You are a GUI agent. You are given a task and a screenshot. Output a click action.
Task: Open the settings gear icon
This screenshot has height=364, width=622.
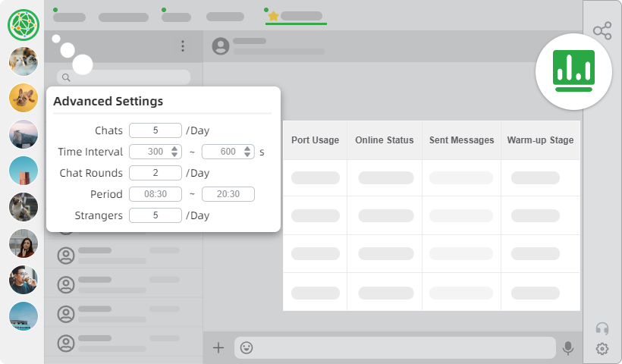pos(602,349)
